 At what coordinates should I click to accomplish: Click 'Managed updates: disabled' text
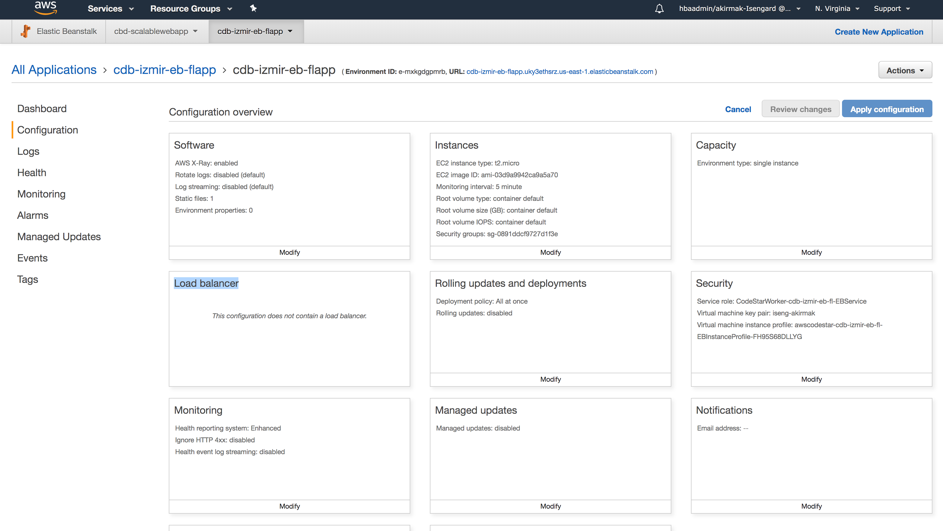478,428
